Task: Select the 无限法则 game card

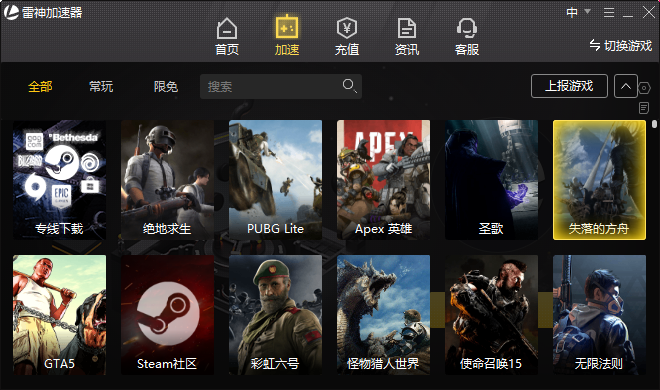Action: (x=599, y=315)
